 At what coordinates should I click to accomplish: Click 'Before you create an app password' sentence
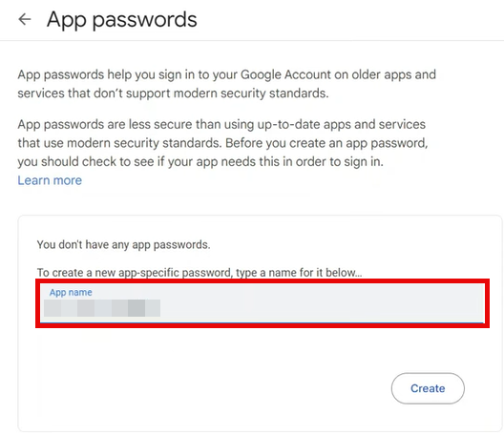[326, 143]
